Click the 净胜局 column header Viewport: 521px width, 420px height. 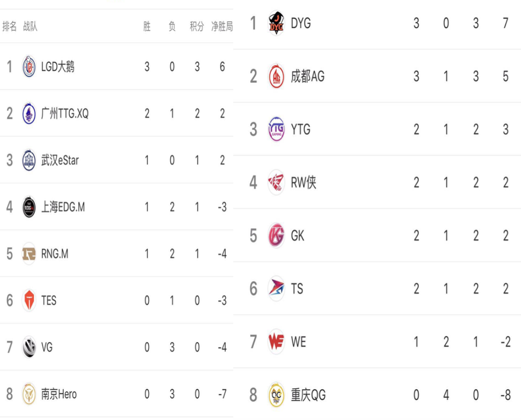(x=222, y=27)
